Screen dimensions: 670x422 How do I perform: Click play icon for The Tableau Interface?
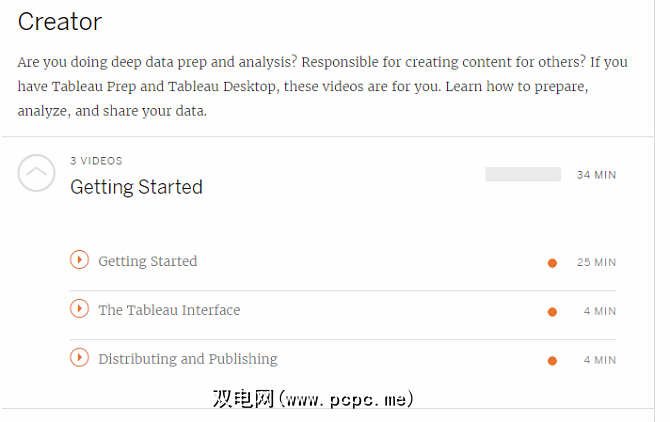tap(79, 309)
